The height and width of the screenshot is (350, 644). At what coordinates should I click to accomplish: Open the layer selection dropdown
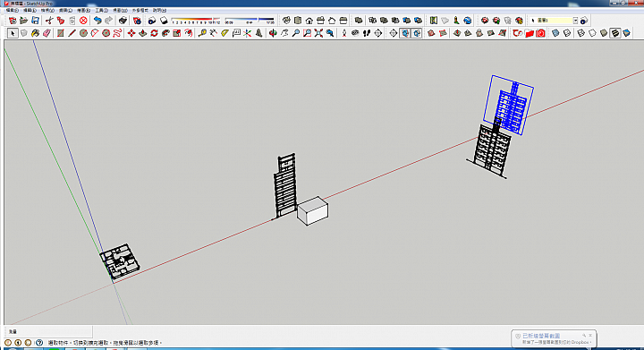pos(575,20)
